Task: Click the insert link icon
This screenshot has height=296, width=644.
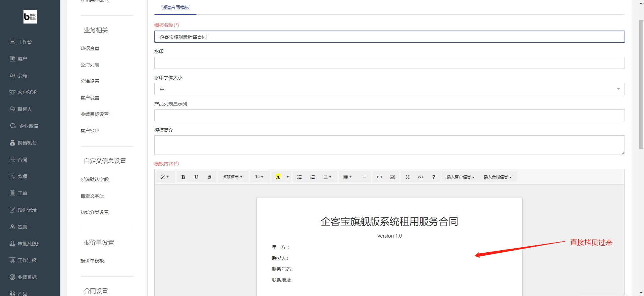Action: click(379, 177)
